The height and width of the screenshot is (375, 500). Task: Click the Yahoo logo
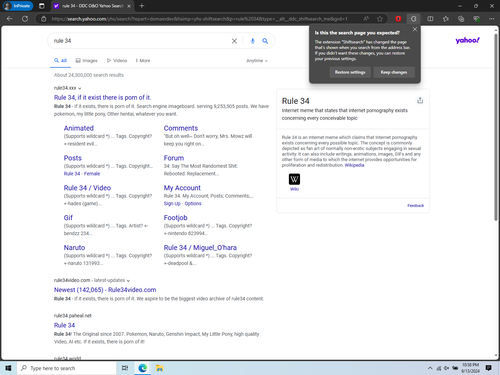click(468, 40)
